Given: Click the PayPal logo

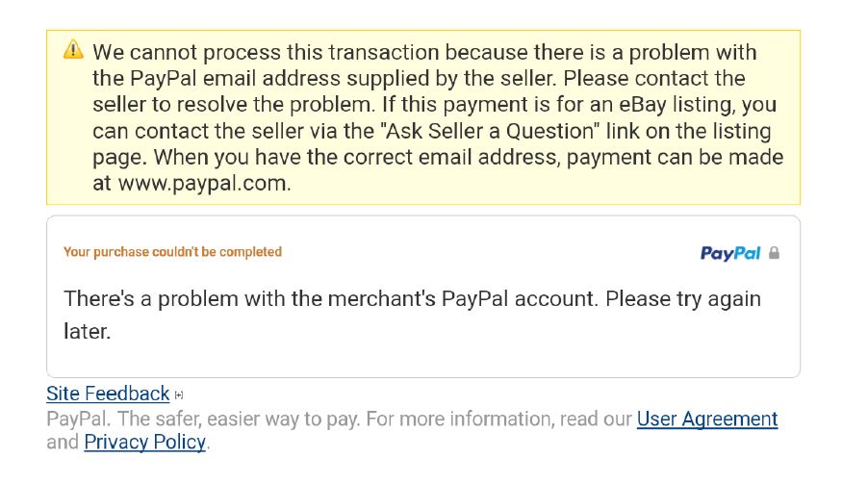Looking at the screenshot, I should (730, 253).
